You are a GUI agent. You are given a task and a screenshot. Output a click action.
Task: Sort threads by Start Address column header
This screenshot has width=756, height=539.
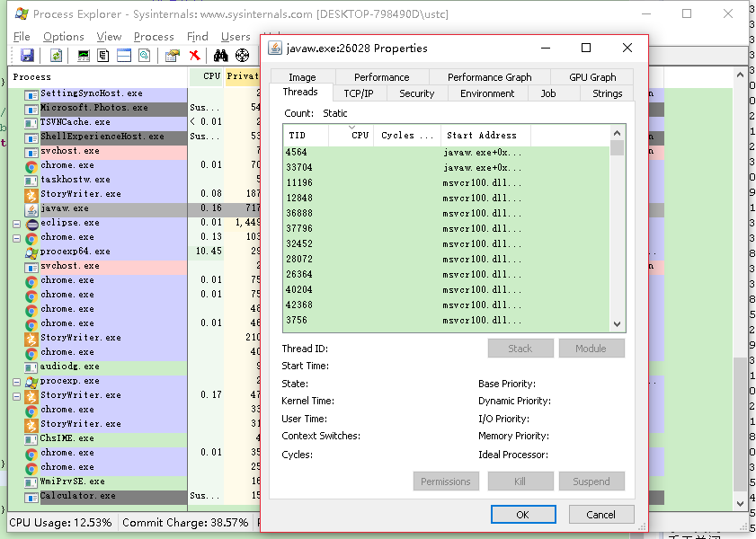pyautogui.click(x=485, y=136)
